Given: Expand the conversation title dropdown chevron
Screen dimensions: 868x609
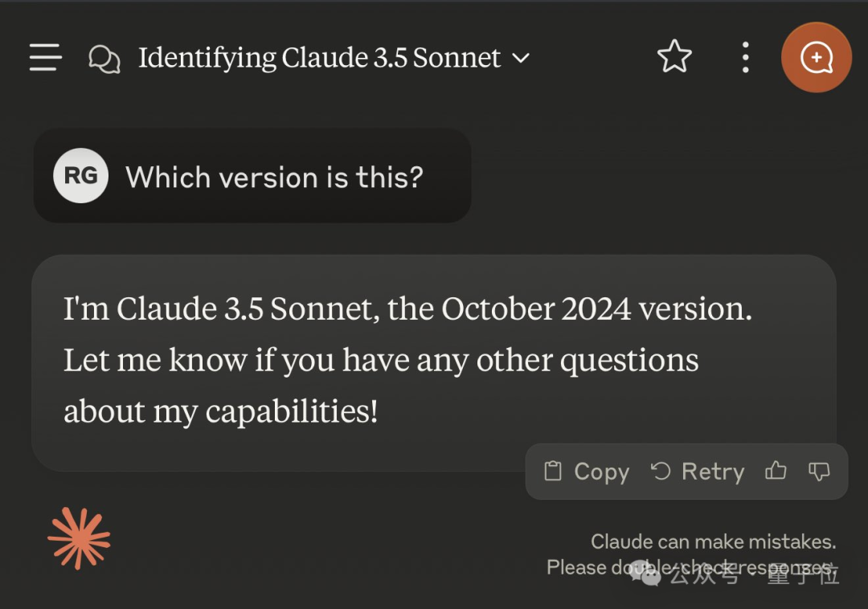Looking at the screenshot, I should pos(521,58).
